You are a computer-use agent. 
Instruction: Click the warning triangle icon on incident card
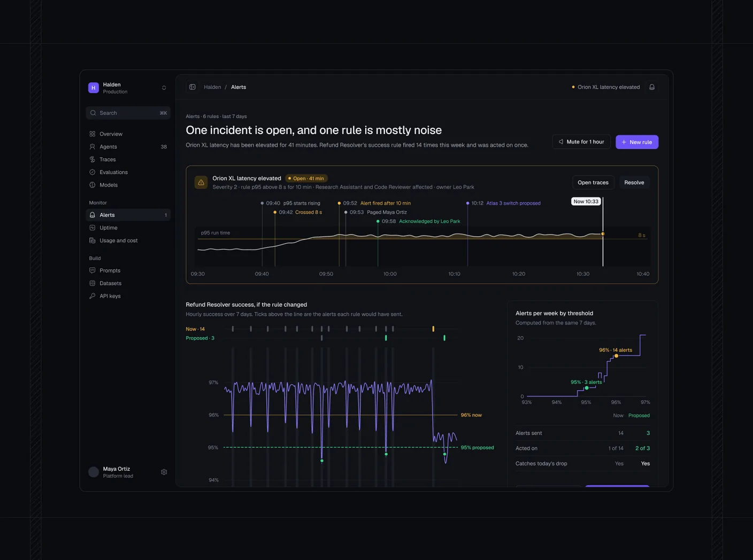tap(201, 183)
